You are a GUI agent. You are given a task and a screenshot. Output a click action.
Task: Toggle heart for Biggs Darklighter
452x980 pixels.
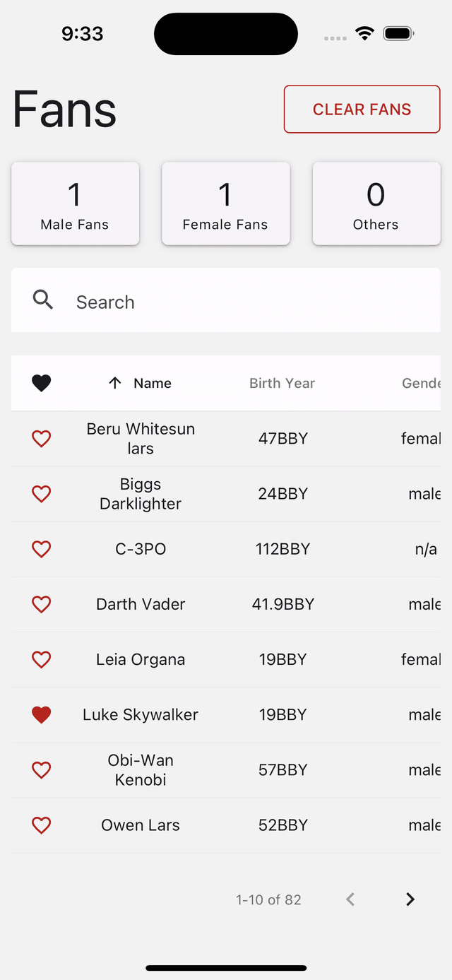(42, 494)
